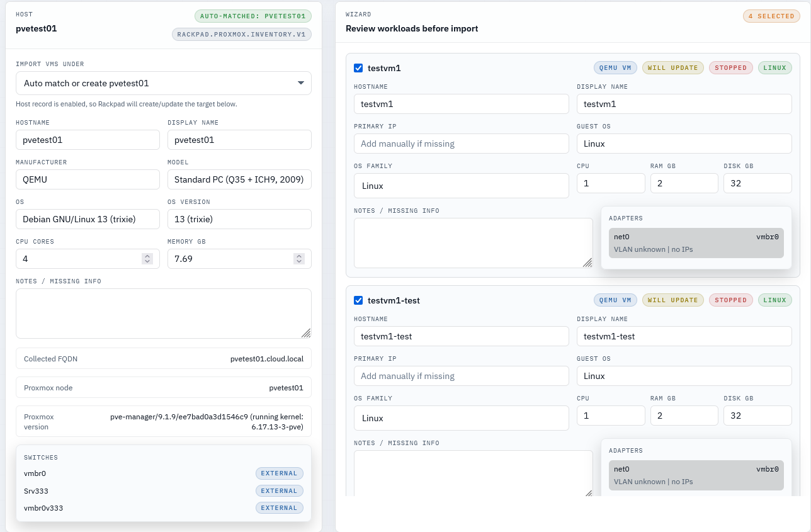811x532 pixels.
Task: Uncheck the testvm1-test workload checkbox
Action: point(358,300)
